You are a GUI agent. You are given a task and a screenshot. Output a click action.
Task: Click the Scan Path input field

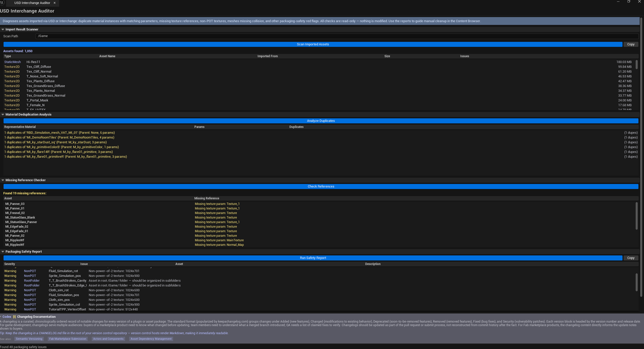tap(337, 36)
